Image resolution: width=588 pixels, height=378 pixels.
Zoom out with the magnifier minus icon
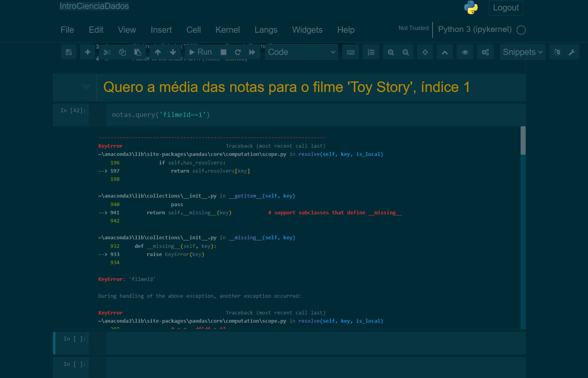click(x=406, y=52)
